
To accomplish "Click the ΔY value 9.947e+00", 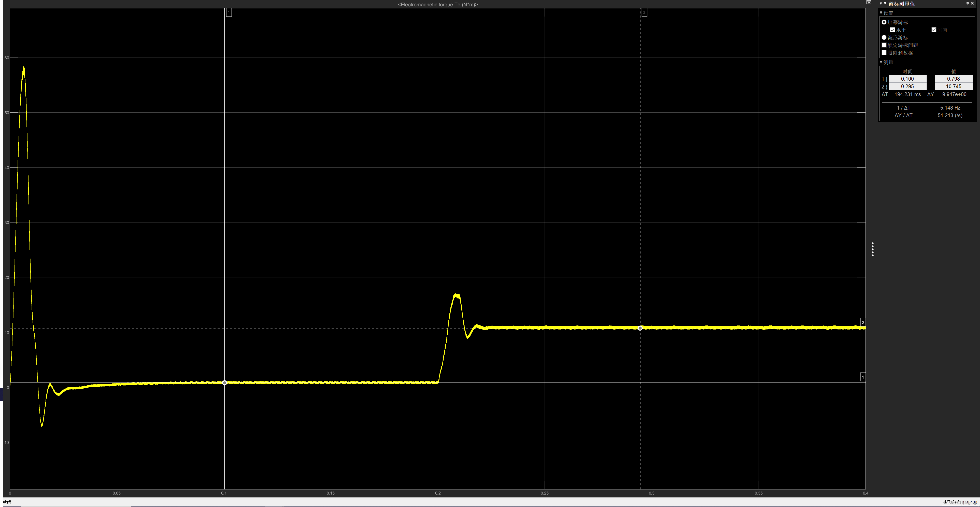I will [954, 95].
